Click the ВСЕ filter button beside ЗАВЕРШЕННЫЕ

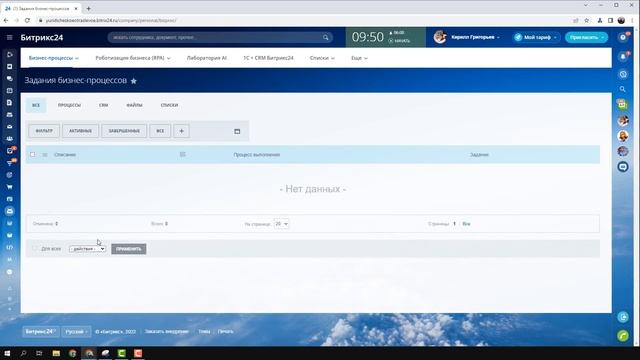click(160, 131)
